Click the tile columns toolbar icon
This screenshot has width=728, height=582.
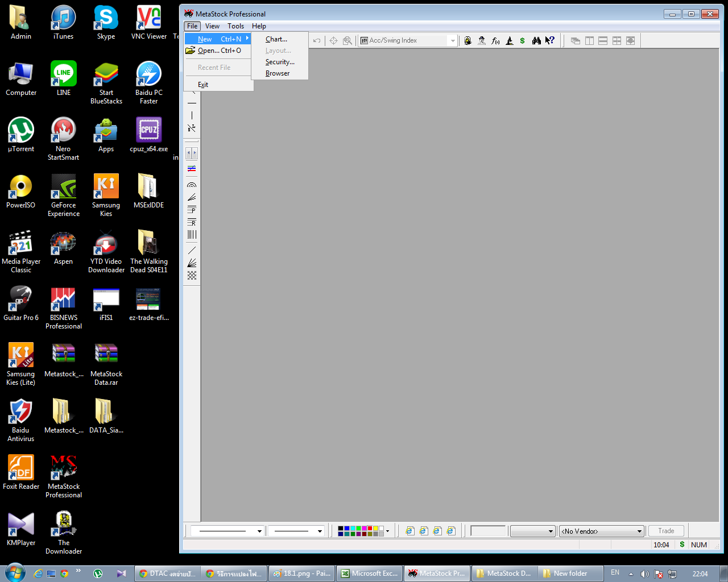point(589,40)
